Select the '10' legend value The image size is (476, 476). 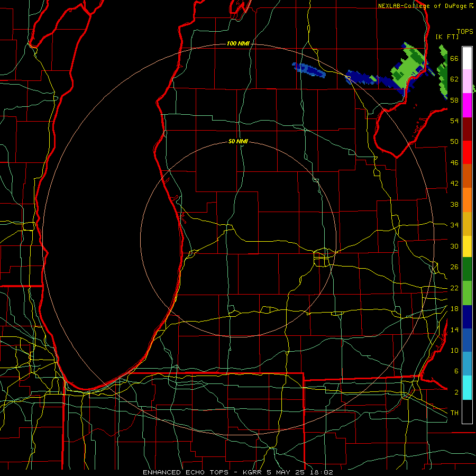pyautogui.click(x=454, y=350)
